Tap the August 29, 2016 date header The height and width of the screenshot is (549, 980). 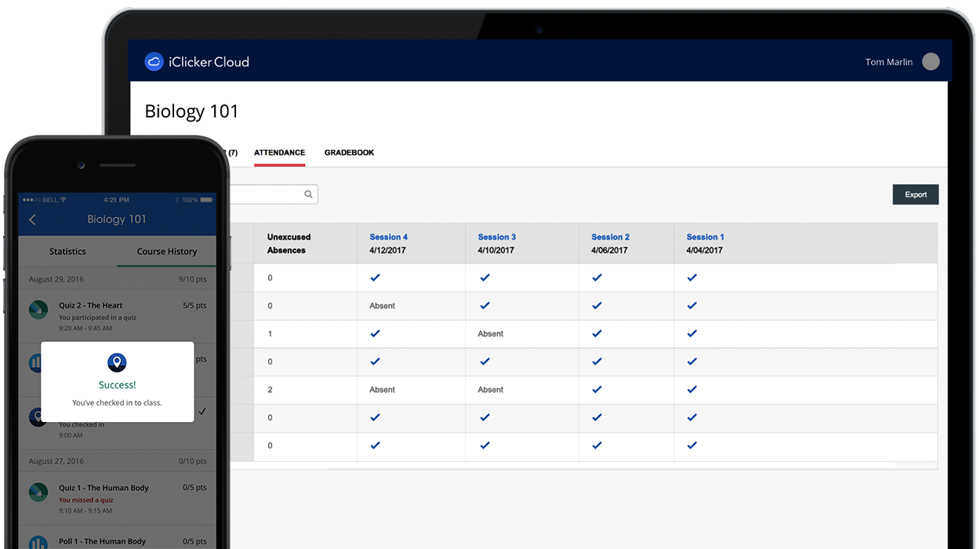coord(56,279)
